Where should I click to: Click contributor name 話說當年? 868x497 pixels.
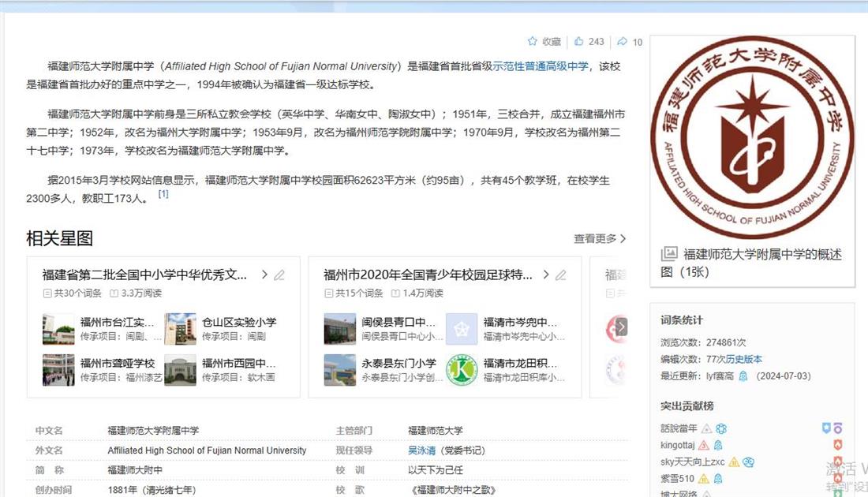[x=679, y=428]
